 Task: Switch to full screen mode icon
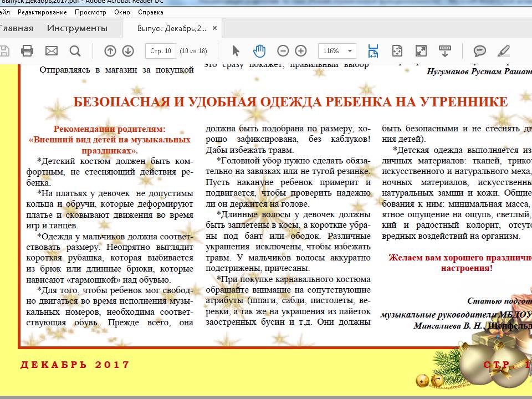click(x=421, y=51)
